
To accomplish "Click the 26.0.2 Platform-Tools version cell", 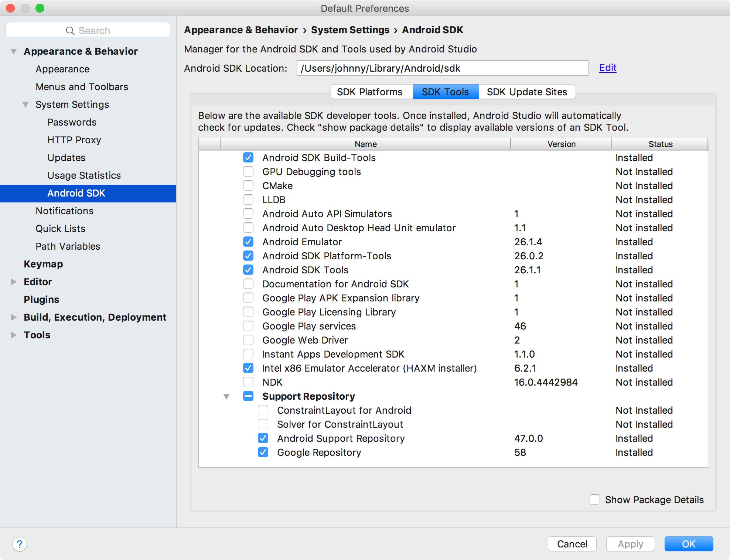I will coord(529,256).
